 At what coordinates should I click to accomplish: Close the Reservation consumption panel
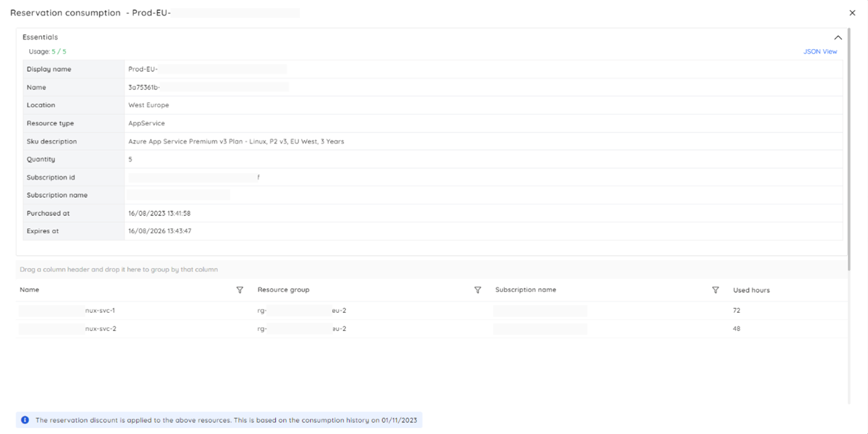tap(852, 12)
